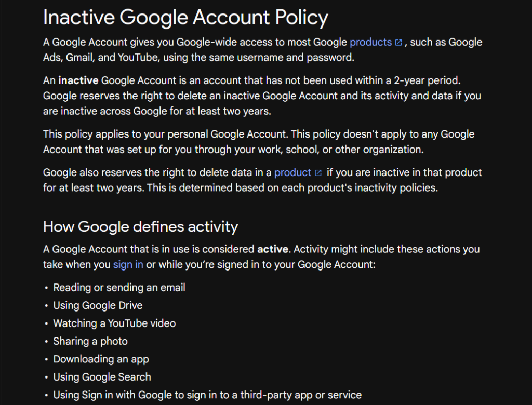Click the paragraph starting 'This policy applies'

(259, 142)
